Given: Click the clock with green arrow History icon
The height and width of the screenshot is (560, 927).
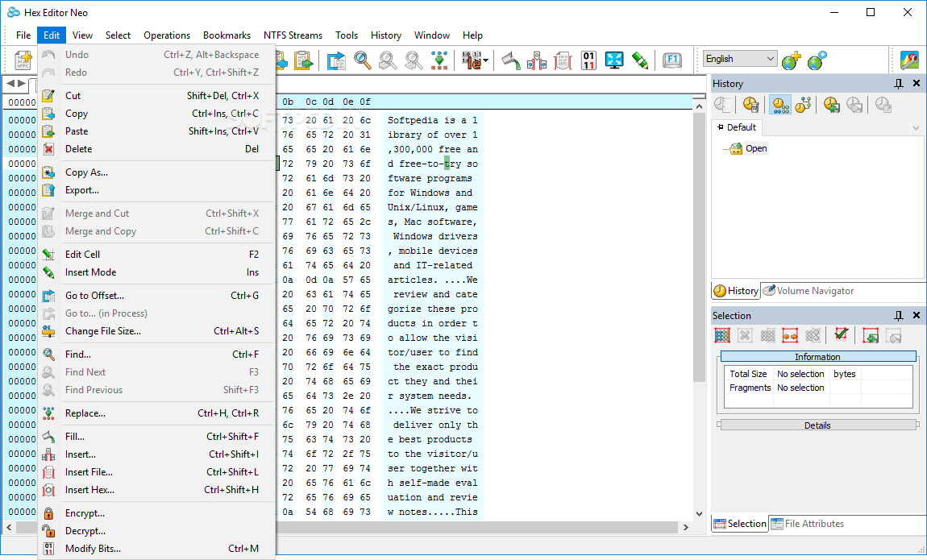Looking at the screenshot, I should tap(832, 105).
